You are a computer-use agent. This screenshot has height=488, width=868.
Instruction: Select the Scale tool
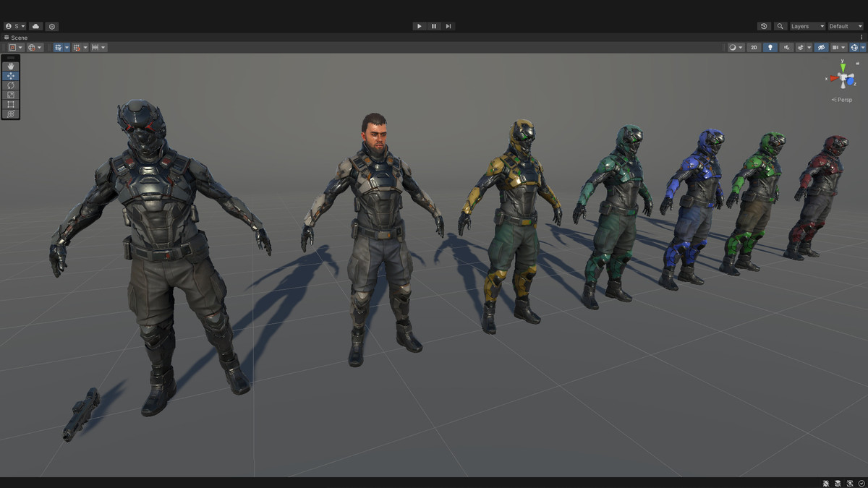[10, 95]
